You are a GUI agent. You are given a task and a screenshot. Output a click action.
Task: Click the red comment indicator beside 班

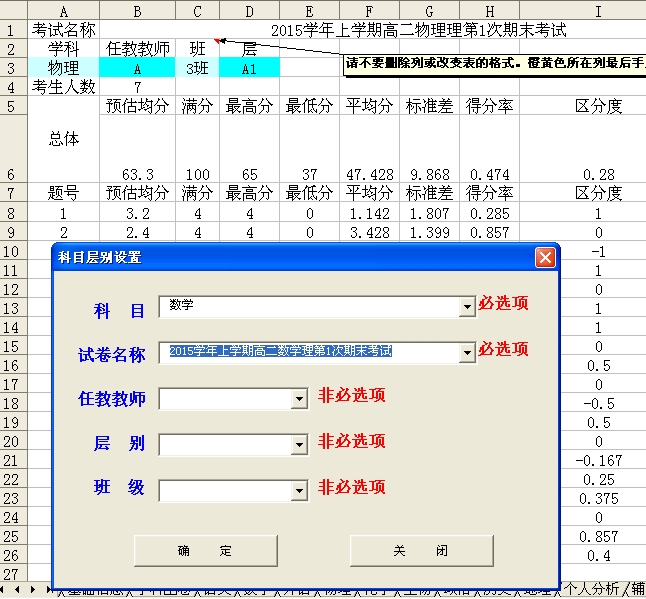tap(216, 41)
